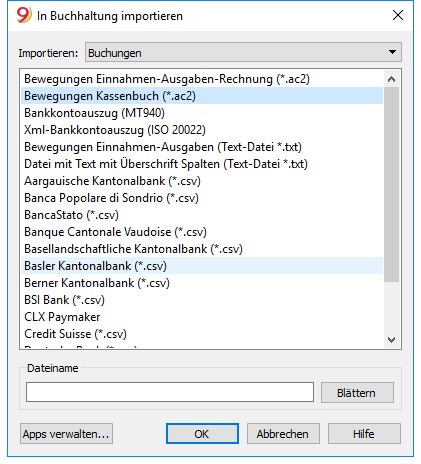This screenshot has width=421, height=464.
Task: Select Bewegungen Kassenbuch (*.ac2) list item
Action: pos(202,96)
